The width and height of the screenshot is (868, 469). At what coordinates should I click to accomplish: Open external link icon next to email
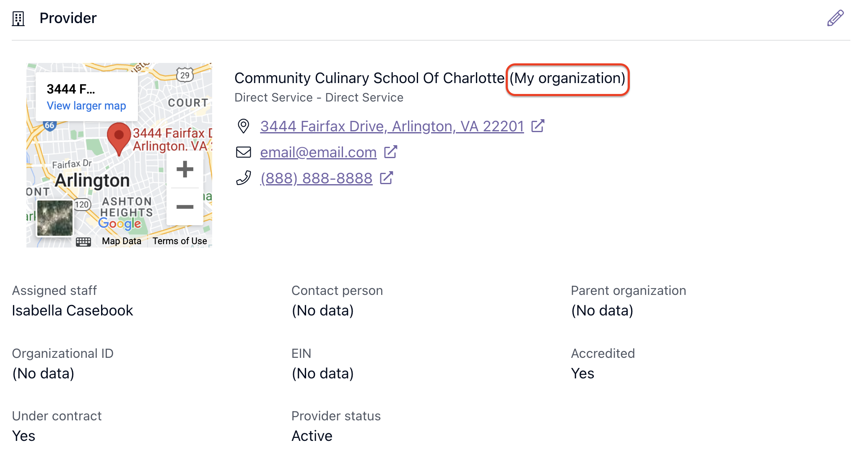[390, 152]
